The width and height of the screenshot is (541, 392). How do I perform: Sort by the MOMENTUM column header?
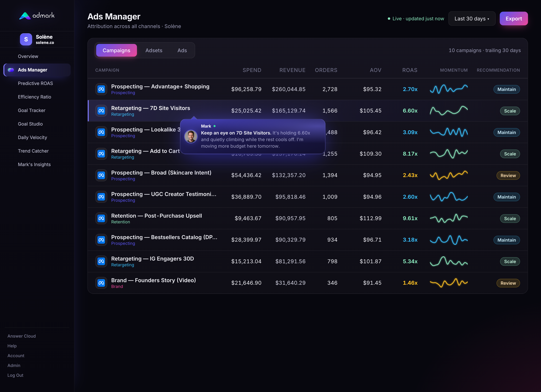[x=454, y=70]
